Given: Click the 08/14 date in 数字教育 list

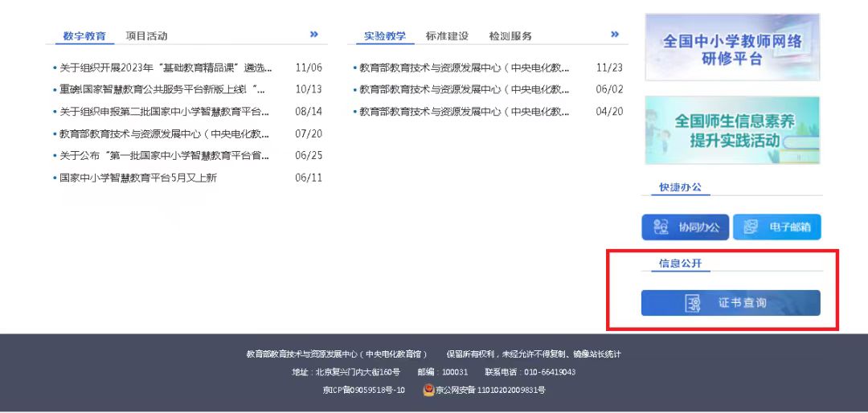Looking at the screenshot, I should (309, 112).
